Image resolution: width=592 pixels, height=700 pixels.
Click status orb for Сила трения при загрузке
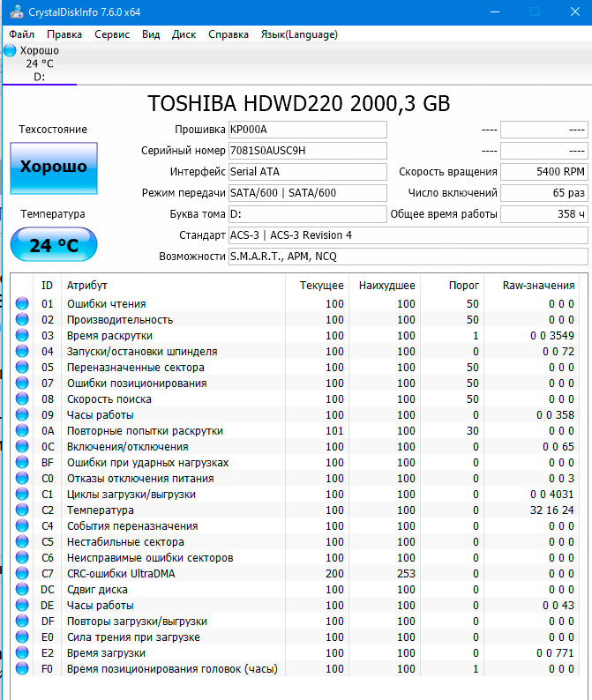tap(22, 637)
